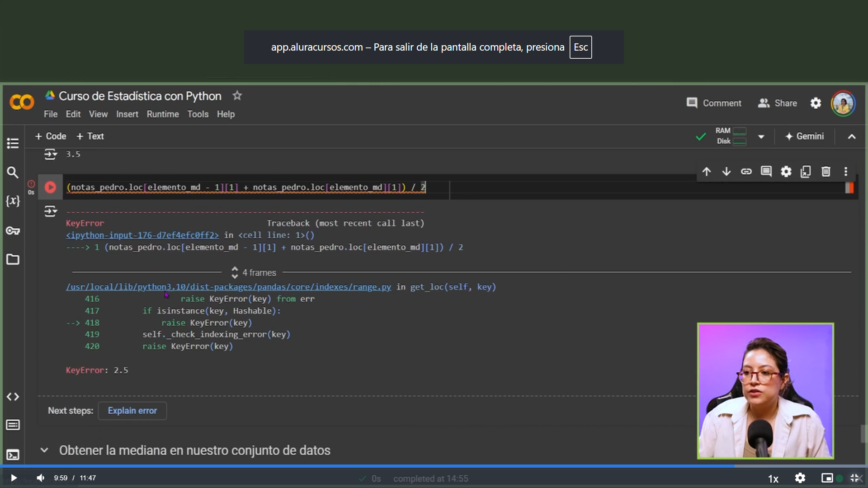
Task: Open Variables {x} sidebar panel
Action: pyautogui.click(x=13, y=201)
